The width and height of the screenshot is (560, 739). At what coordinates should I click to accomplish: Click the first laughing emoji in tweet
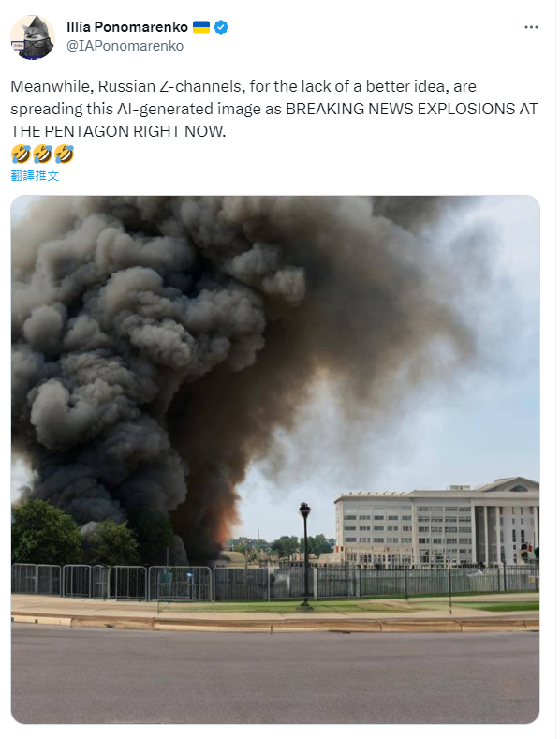pos(21,155)
